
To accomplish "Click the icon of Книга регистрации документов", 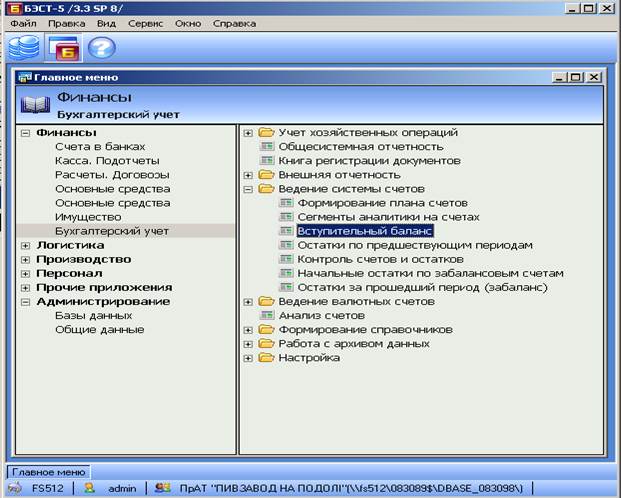I will (x=267, y=160).
